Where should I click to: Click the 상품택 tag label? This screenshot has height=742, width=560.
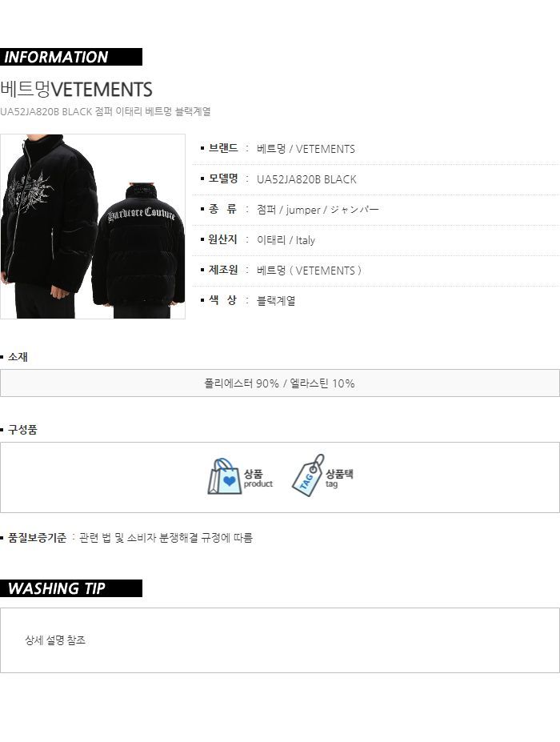coord(339,478)
